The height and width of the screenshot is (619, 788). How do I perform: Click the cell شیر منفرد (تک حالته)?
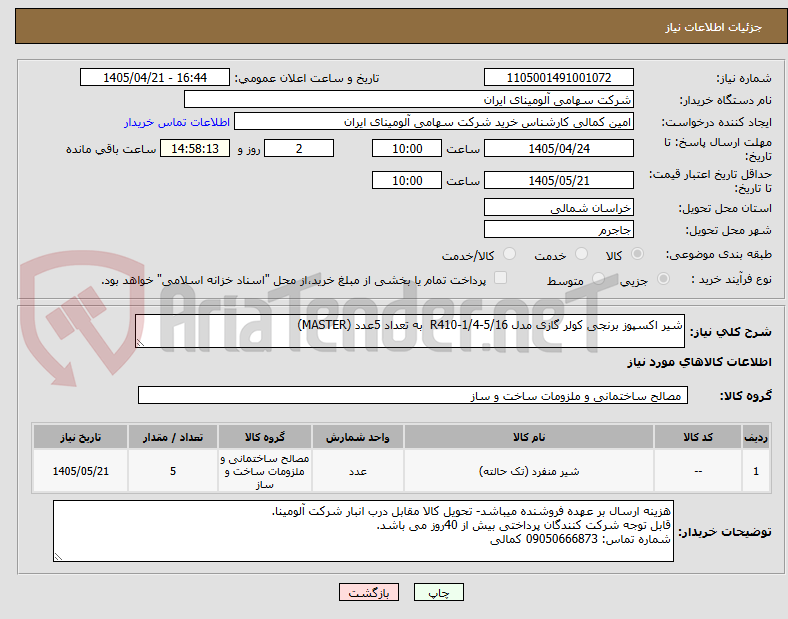(x=529, y=471)
